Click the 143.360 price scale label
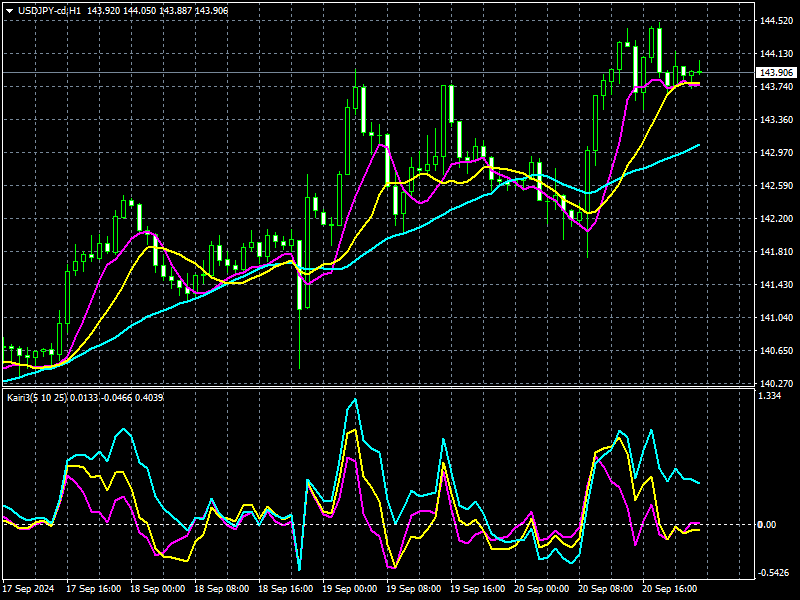Image resolution: width=800 pixels, height=600 pixels. point(777,120)
